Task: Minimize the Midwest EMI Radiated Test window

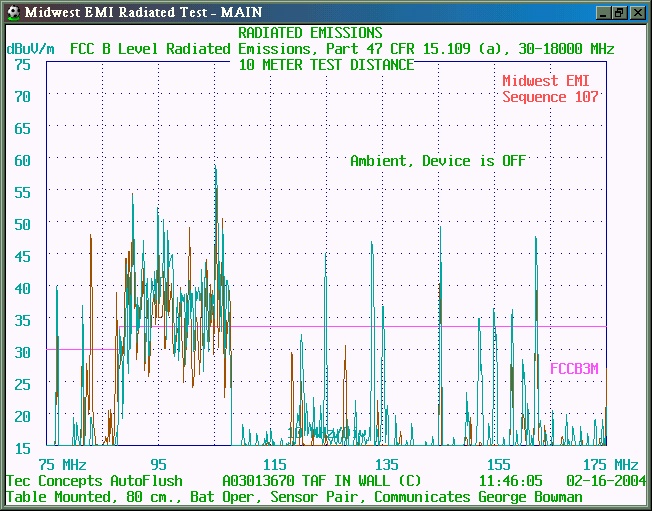Action: (602, 13)
